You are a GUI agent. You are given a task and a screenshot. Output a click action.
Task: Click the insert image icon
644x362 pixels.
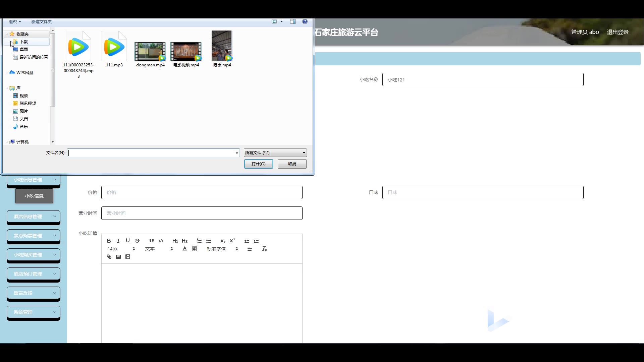[x=118, y=257]
